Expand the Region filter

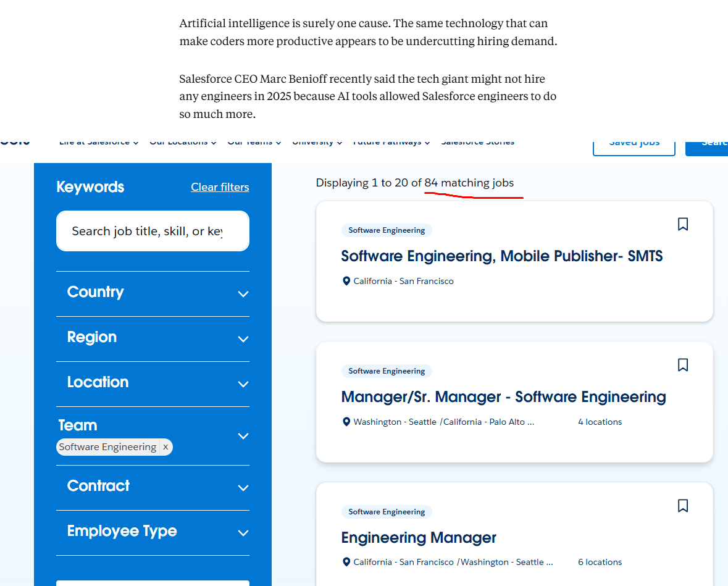[x=243, y=339]
